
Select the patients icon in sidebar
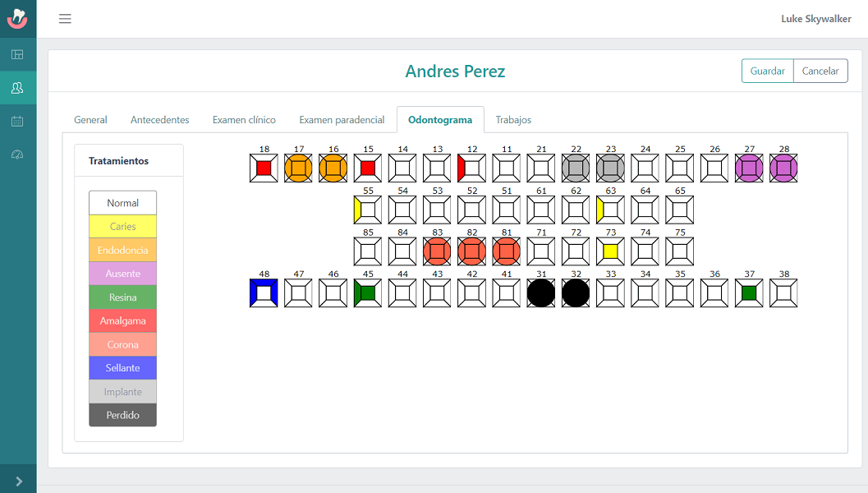click(17, 88)
